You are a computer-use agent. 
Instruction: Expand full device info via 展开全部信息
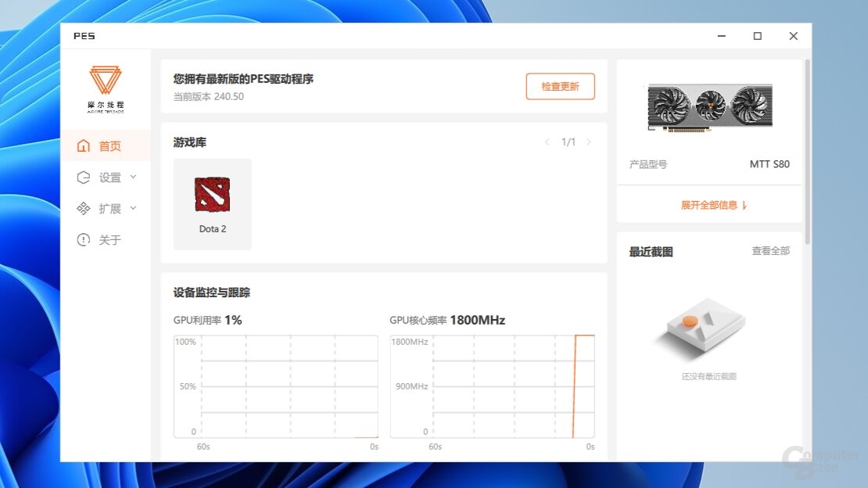click(x=713, y=206)
